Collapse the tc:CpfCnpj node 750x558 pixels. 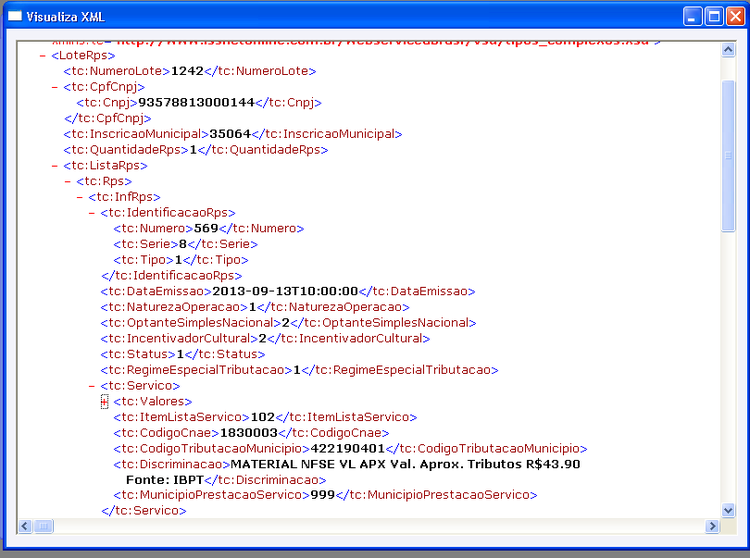[x=55, y=87]
